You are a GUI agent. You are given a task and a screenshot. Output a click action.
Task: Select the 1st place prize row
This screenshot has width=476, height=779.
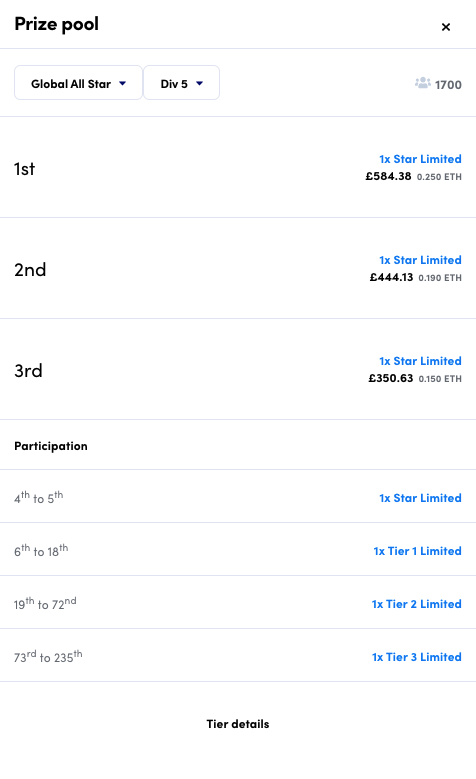(x=238, y=167)
